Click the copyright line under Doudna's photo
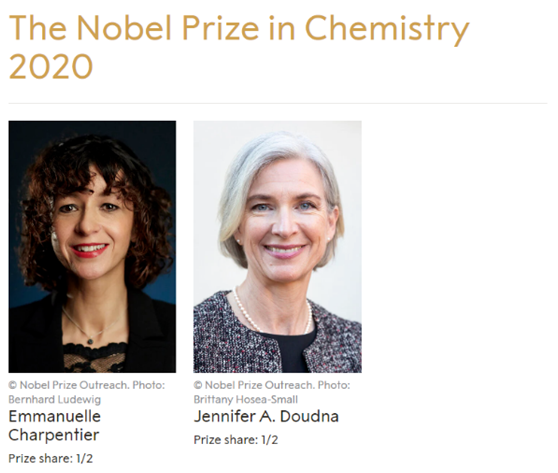558x473 pixels. (x=272, y=385)
